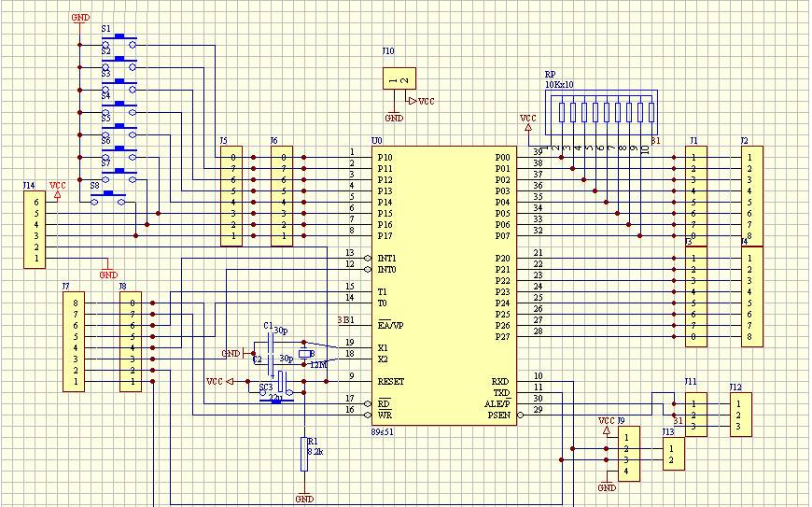Select the 12M crystal oscillator symbol
The image size is (812, 507).
pyautogui.click(x=305, y=354)
